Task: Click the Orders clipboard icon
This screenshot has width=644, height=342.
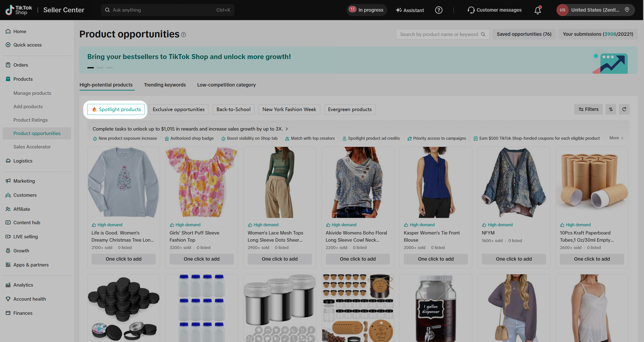Action: click(x=8, y=65)
